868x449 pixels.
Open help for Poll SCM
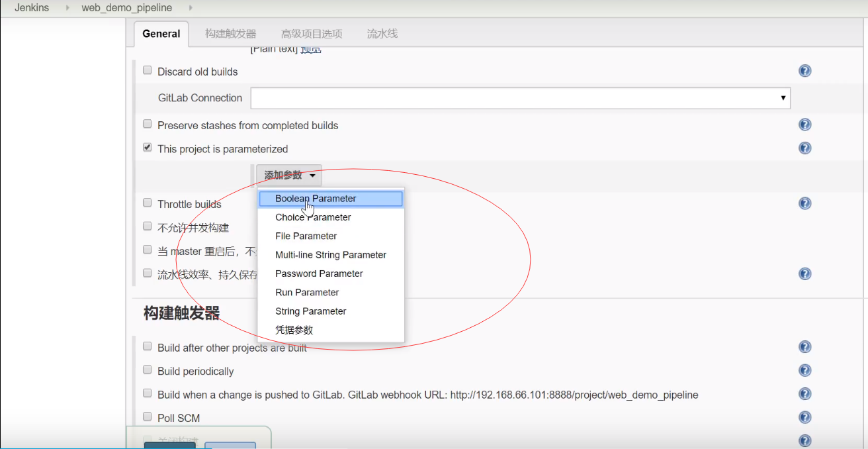[804, 417]
